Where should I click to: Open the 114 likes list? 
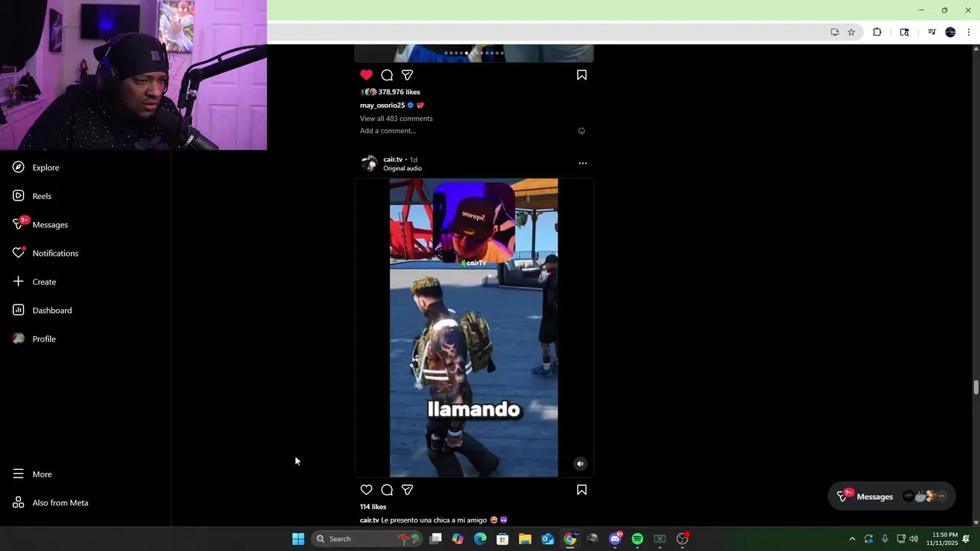(x=373, y=507)
